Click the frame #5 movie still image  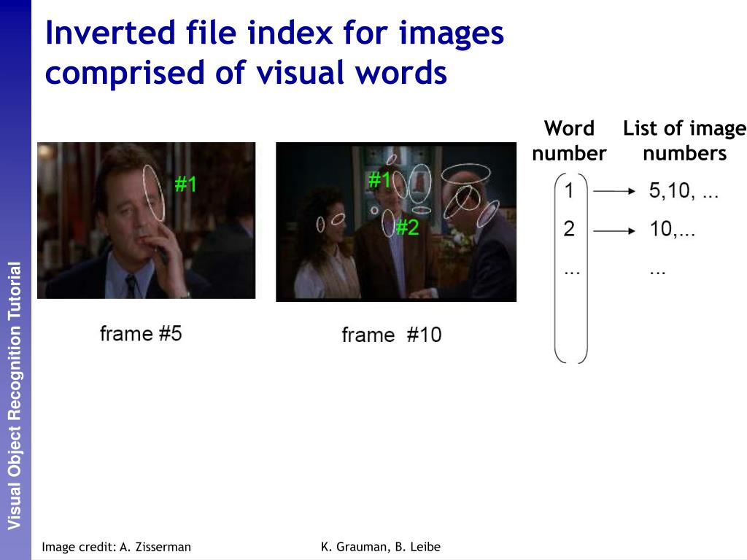point(146,220)
